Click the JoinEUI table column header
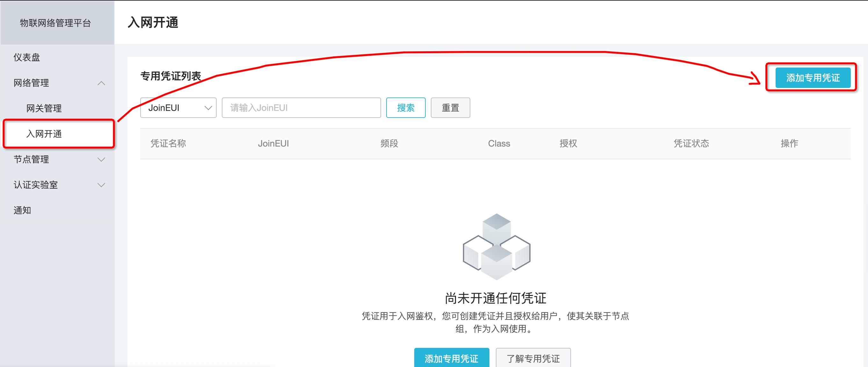The image size is (868, 367). [274, 143]
